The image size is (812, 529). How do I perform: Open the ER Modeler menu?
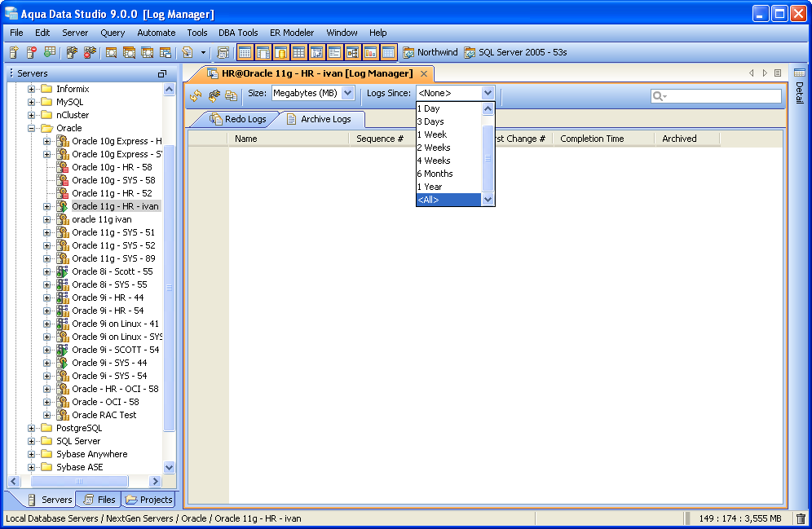tap(292, 33)
